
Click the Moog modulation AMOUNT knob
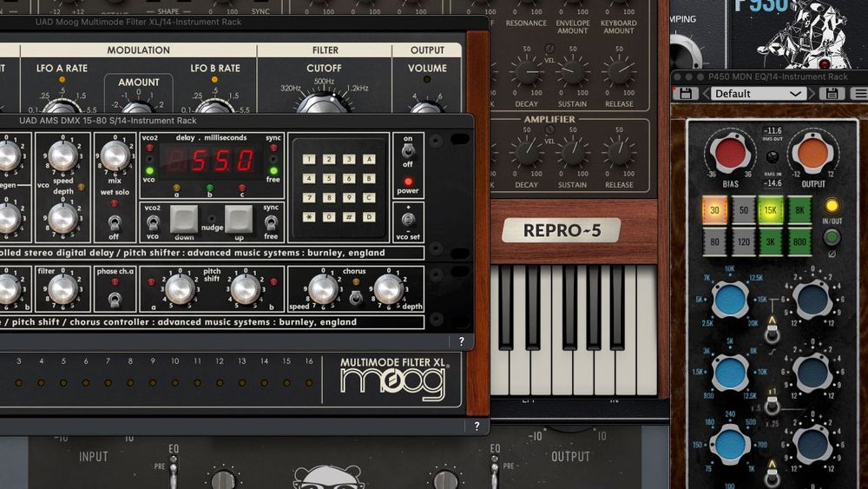138,106
